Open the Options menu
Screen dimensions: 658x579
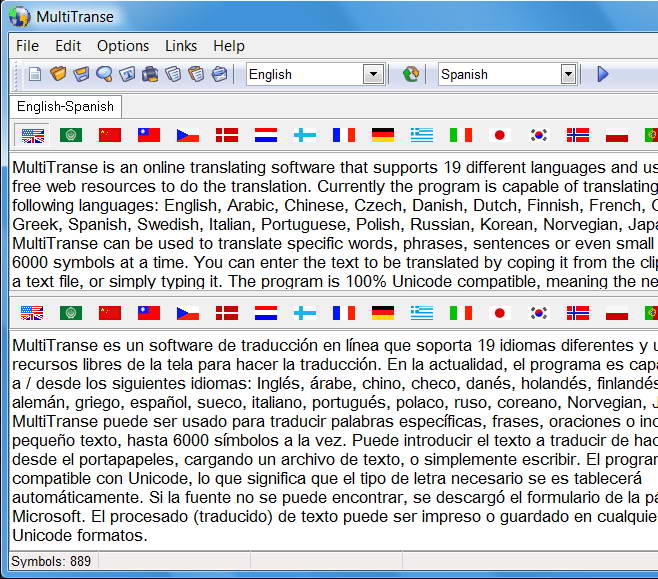tap(123, 46)
